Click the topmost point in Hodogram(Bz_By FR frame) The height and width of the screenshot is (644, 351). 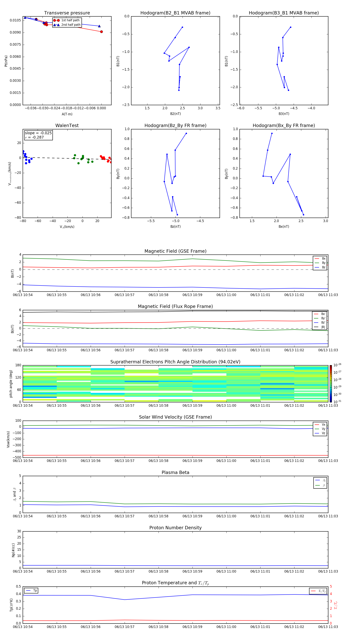(186, 133)
